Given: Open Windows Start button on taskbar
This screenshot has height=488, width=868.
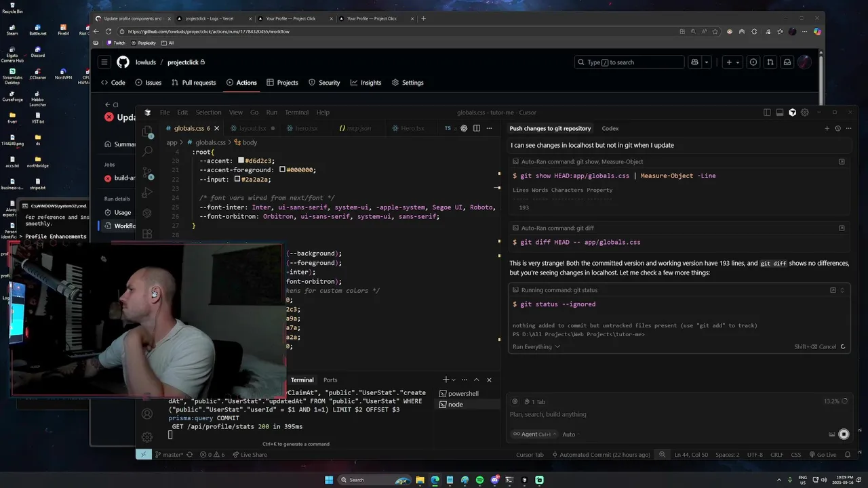Looking at the screenshot, I should click(x=329, y=480).
